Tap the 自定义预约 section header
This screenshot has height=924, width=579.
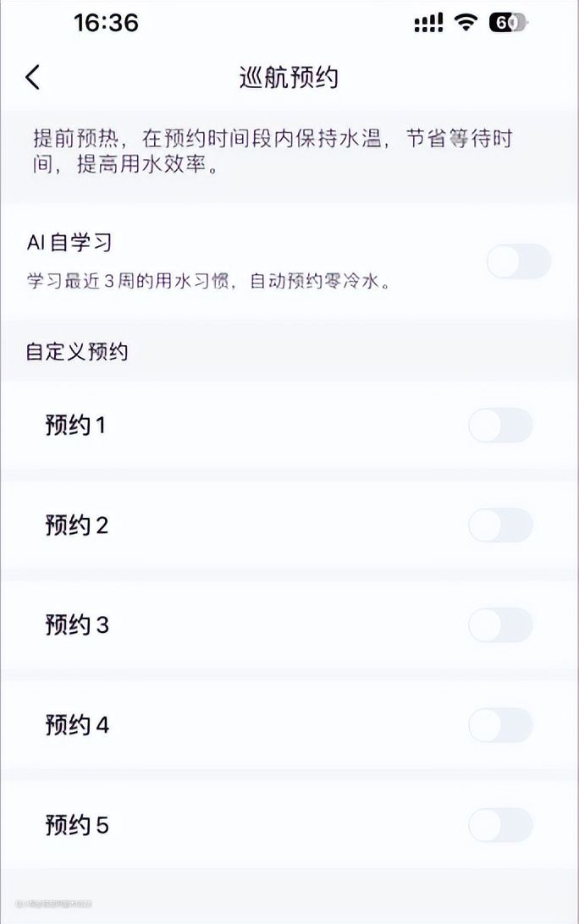77,351
